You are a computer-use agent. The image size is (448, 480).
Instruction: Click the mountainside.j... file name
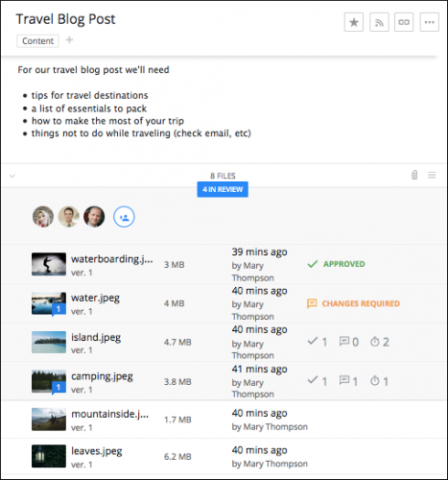pos(109,414)
